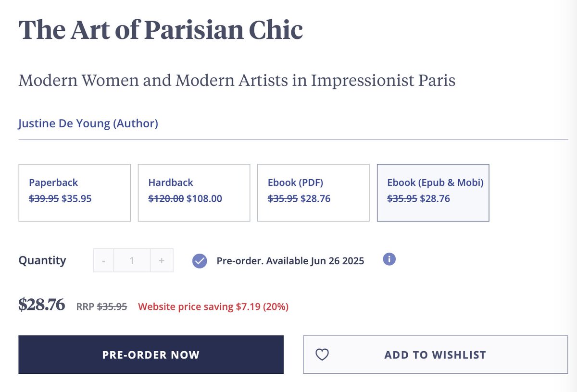This screenshot has height=392, width=577.
Task: Open the Justine De Young author link
Action: [88, 123]
